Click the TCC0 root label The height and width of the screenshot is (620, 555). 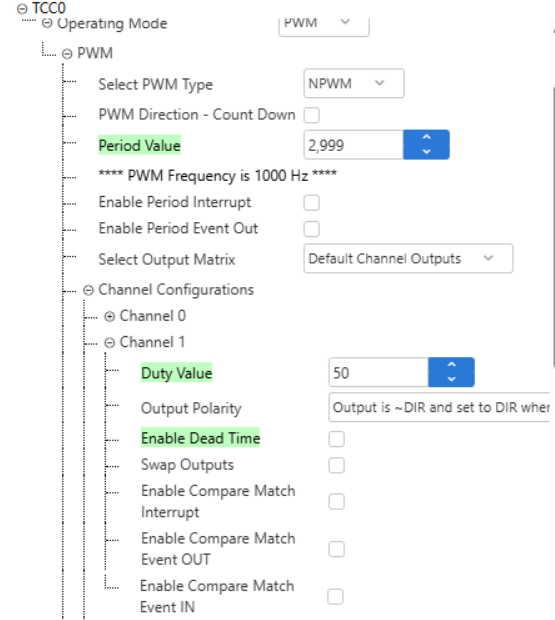pyautogui.click(x=49, y=8)
